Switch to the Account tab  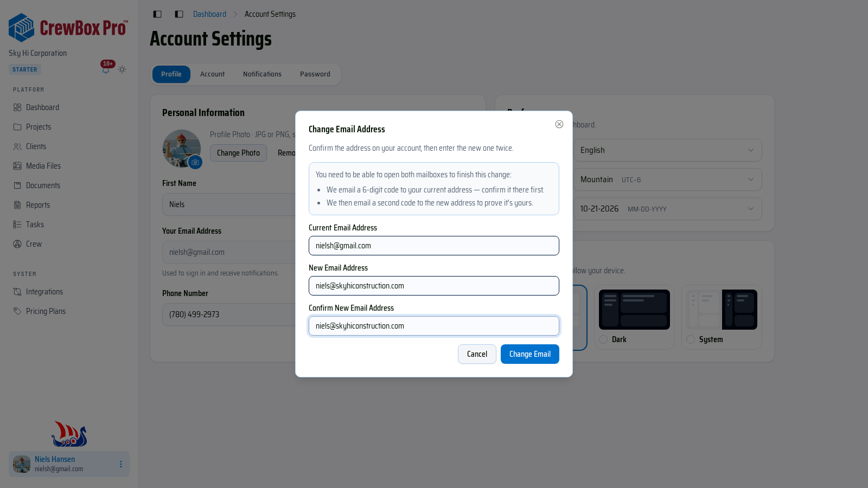(212, 74)
